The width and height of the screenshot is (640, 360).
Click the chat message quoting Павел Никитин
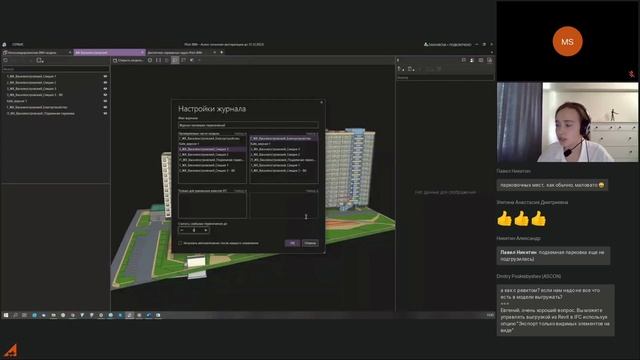point(553,256)
